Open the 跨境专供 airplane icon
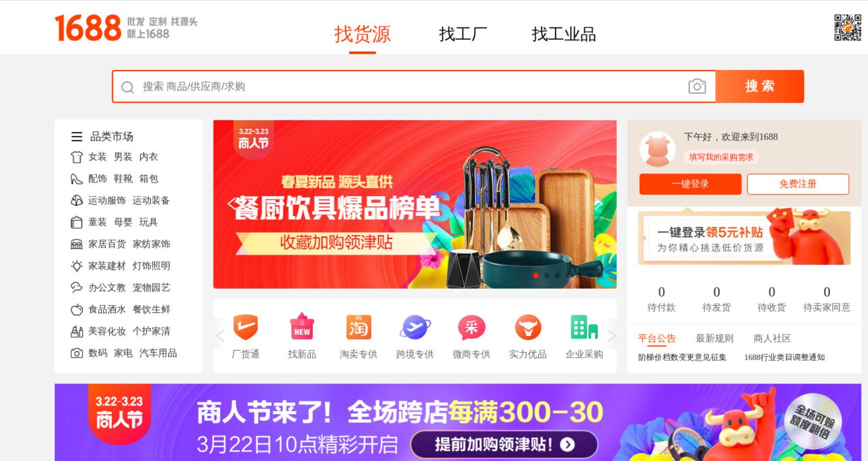Screen dimensions: 868x461 click(x=415, y=327)
